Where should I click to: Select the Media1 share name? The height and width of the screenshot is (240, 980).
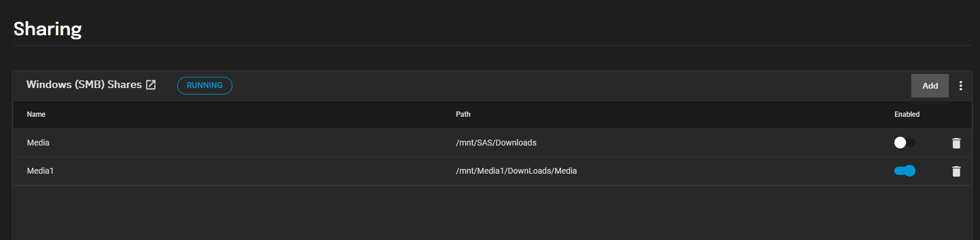click(40, 171)
